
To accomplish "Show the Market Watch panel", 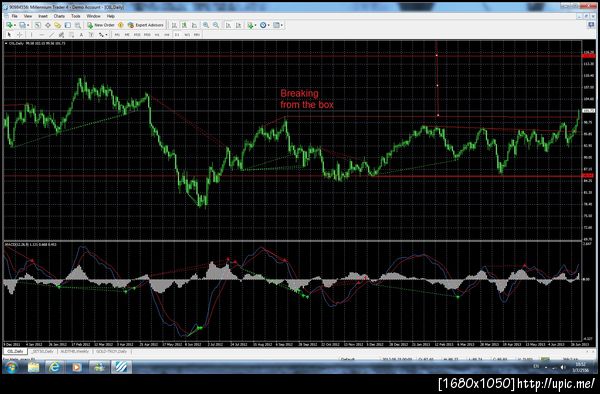I will [38, 25].
